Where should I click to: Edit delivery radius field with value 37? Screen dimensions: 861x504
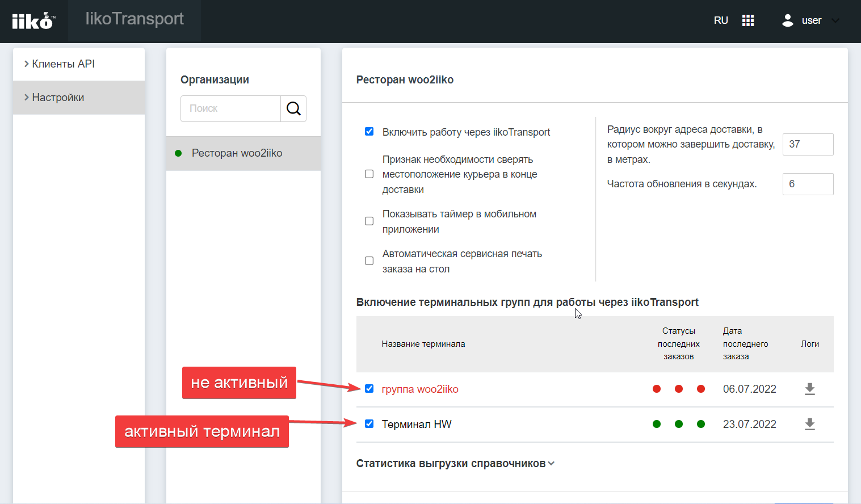pyautogui.click(x=808, y=144)
